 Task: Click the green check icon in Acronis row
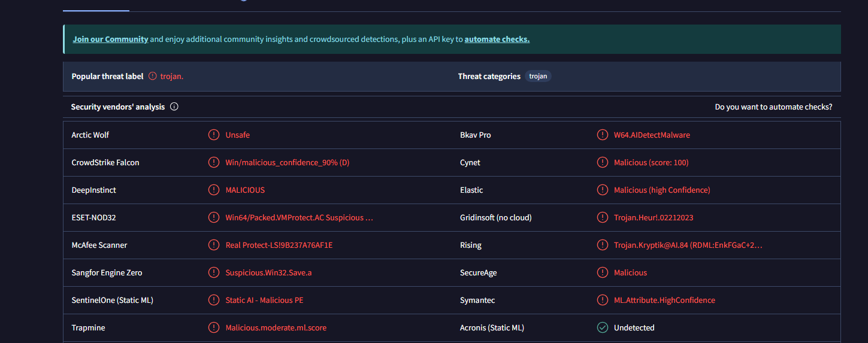tap(603, 327)
